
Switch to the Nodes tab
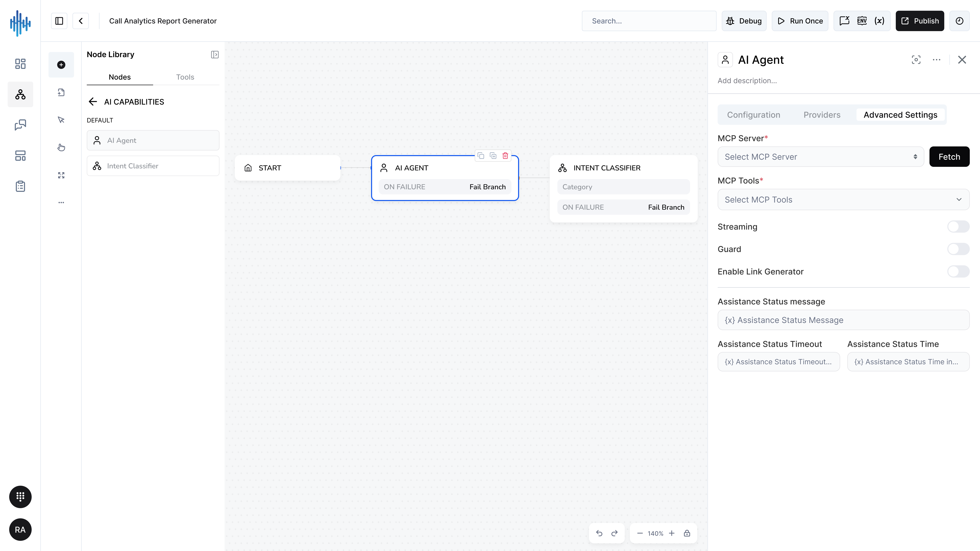120,77
